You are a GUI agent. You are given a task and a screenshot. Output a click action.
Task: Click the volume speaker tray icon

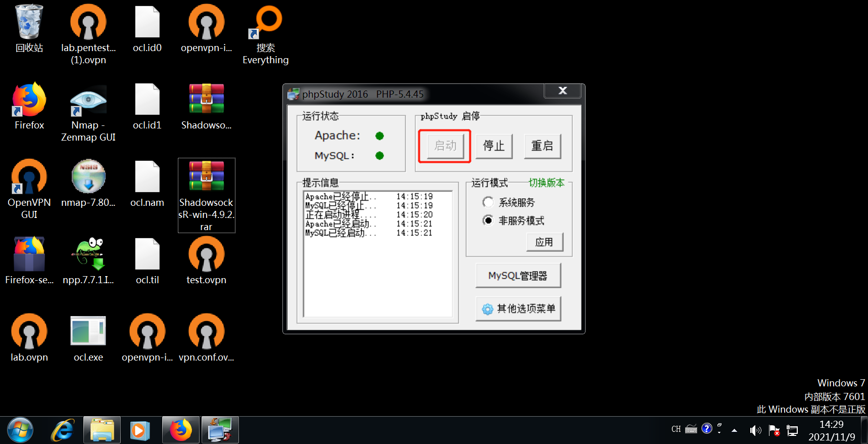[x=755, y=430]
